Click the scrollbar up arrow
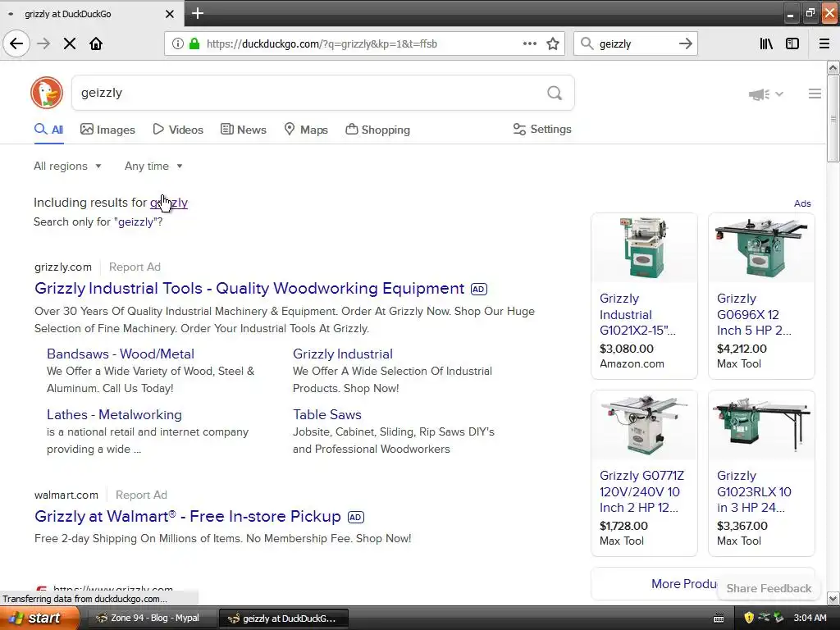The image size is (840, 630). point(833,67)
